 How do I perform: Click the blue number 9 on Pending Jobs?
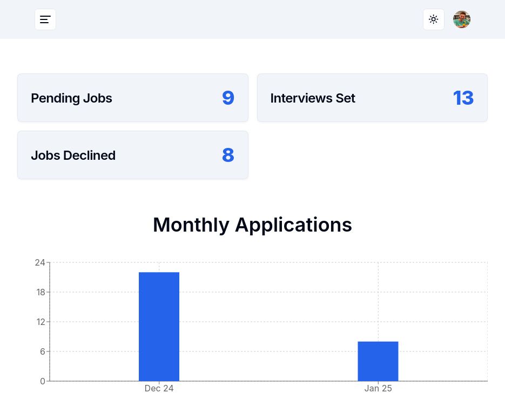pos(228,98)
